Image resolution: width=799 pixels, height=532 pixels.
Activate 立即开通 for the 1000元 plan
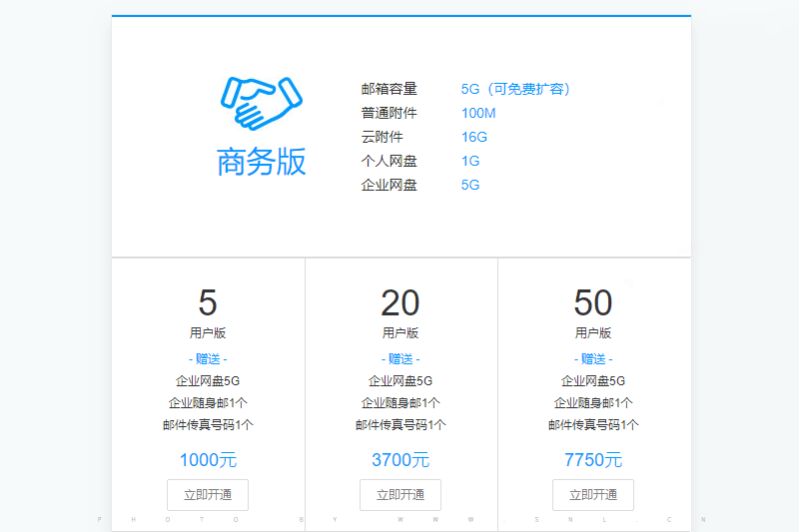[x=208, y=495]
